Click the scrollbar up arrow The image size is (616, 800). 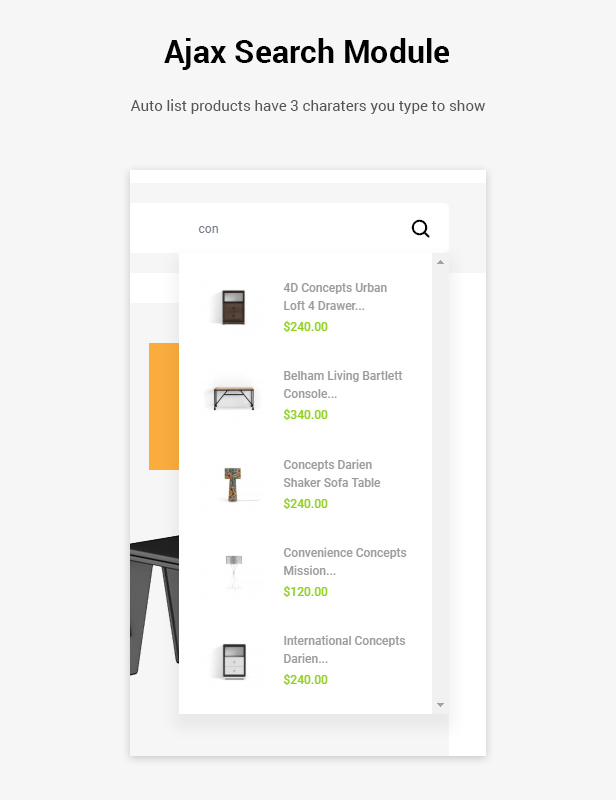[x=440, y=262]
